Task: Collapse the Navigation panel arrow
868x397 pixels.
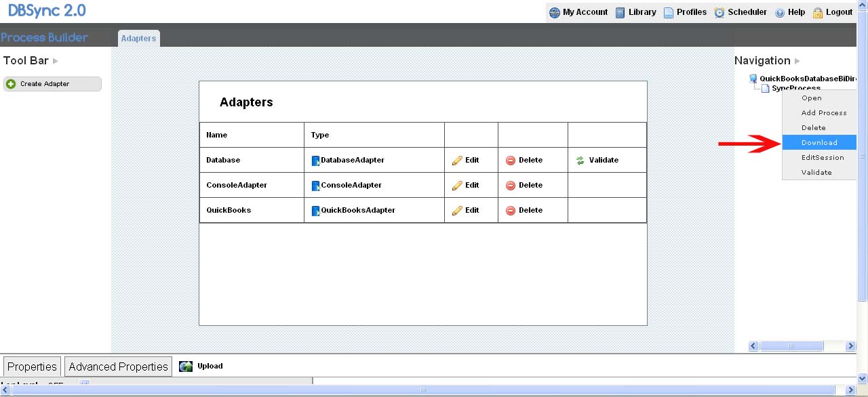Action: point(797,61)
